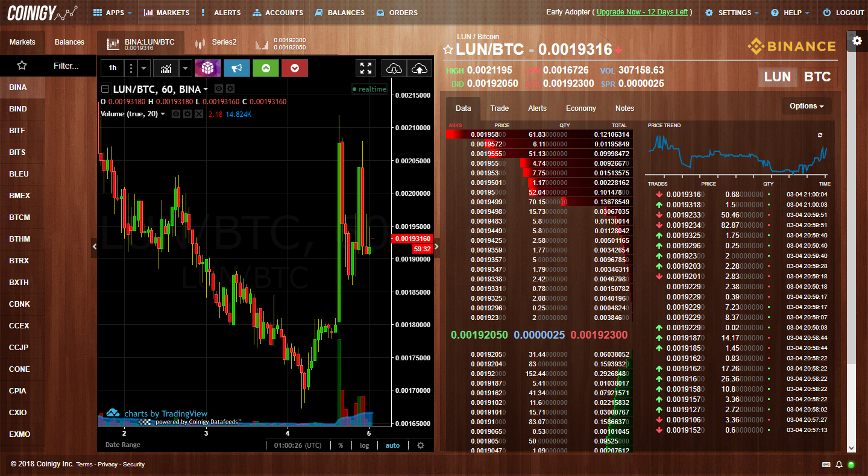
Task: Toggle LUN/BTC series visibility eye
Action: point(219,89)
